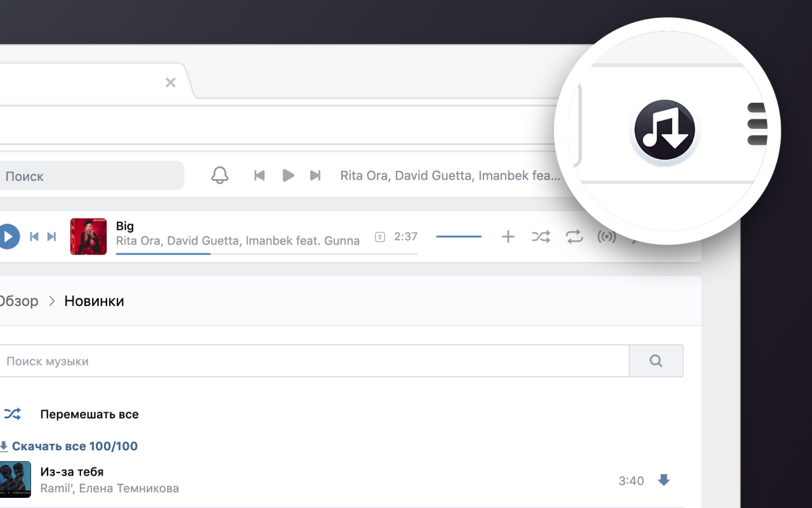Open the Обзор breadcrumb link
This screenshot has height=508, width=812.
pos(18,301)
